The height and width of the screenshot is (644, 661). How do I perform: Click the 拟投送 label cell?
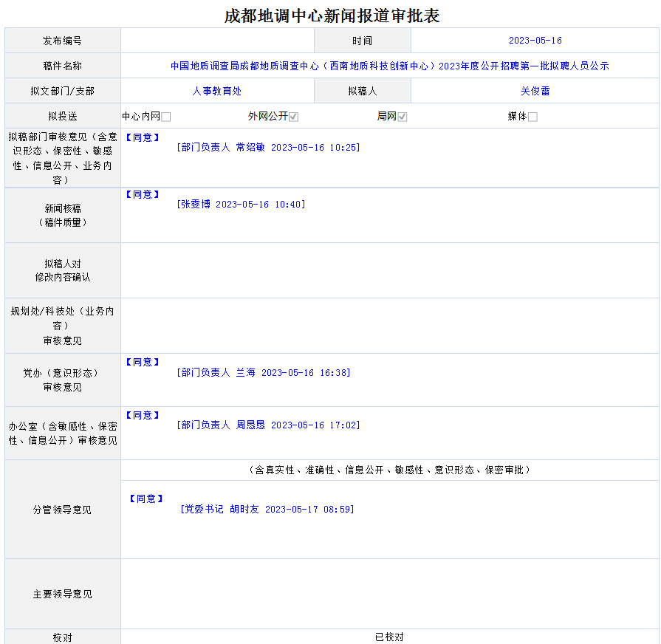pos(63,116)
